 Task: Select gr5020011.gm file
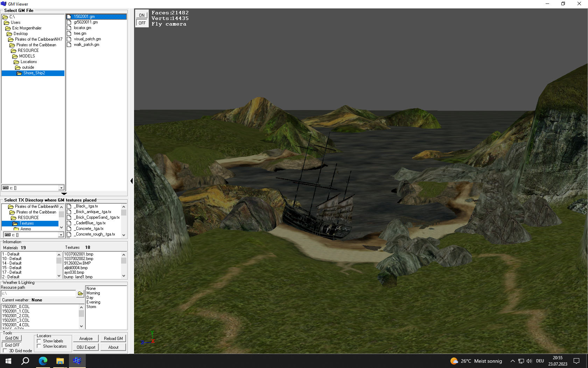(x=86, y=22)
